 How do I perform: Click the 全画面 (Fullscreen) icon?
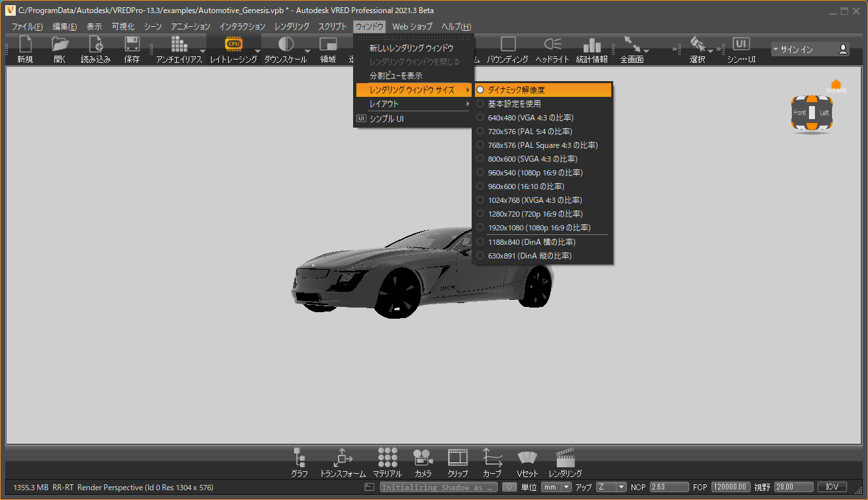point(632,44)
